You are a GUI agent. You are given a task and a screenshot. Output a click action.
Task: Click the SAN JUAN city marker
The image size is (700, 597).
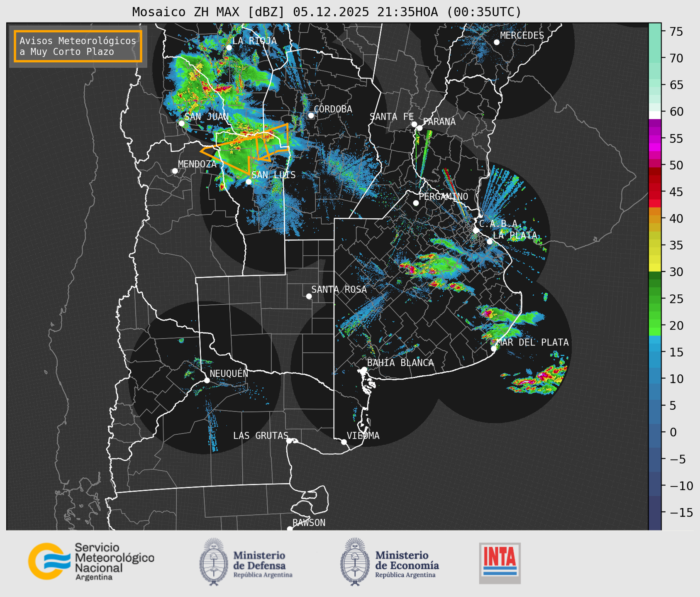tap(181, 123)
